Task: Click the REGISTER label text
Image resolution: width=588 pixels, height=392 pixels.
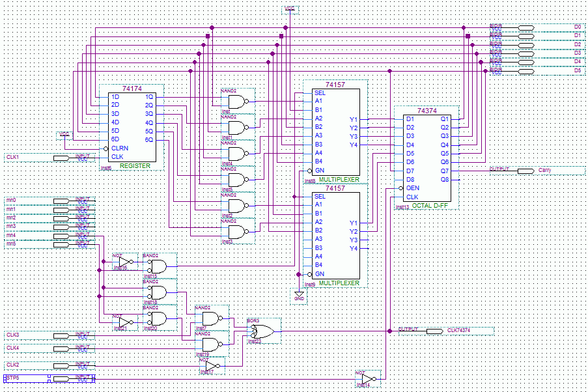Action: click(x=135, y=166)
